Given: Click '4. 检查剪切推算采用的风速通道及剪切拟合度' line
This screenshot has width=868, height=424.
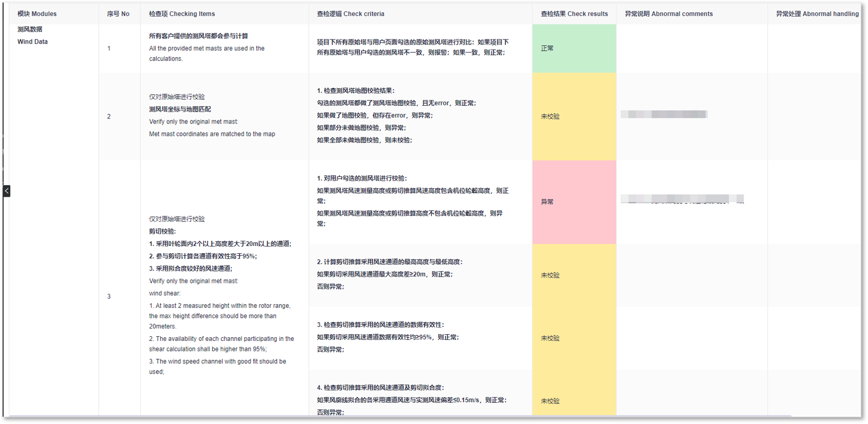Looking at the screenshot, I should pos(380,387).
